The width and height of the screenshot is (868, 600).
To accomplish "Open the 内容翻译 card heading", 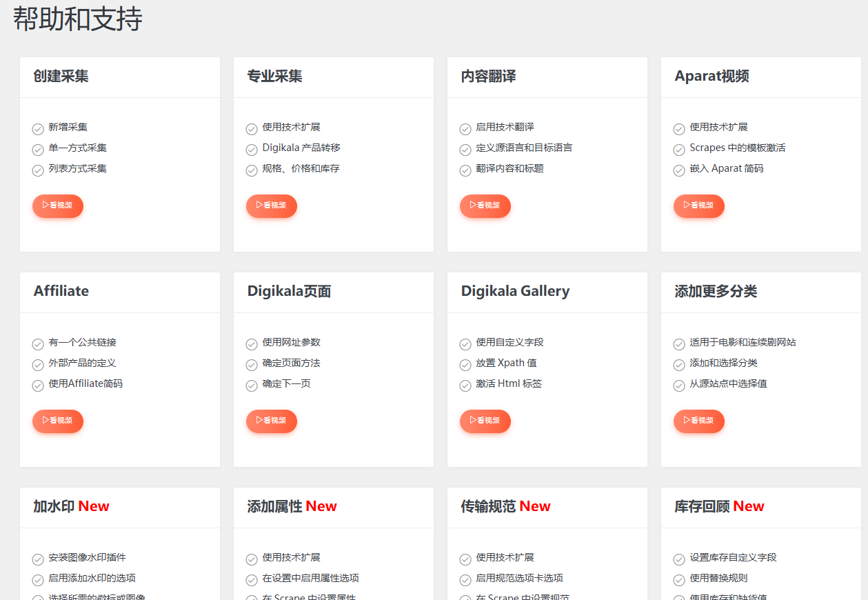I will [x=487, y=77].
